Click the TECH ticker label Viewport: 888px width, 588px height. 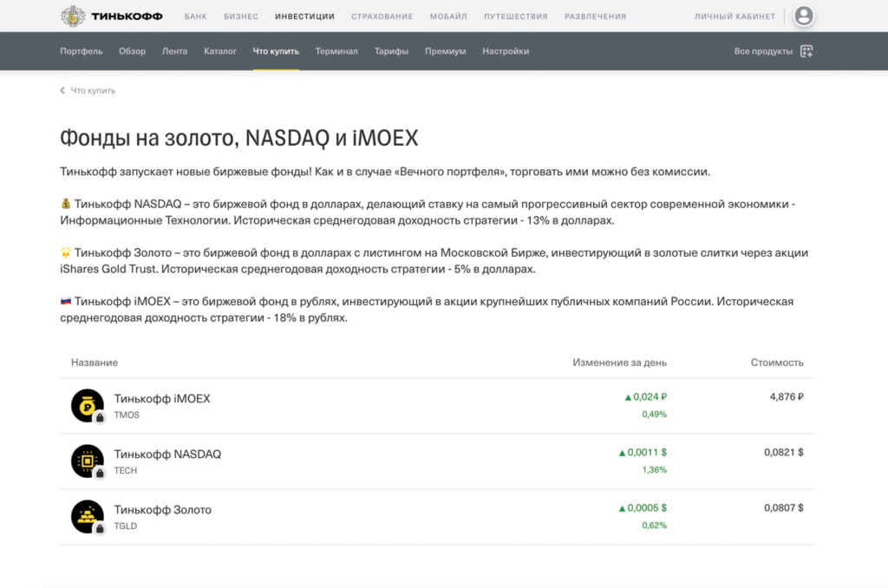(125, 471)
